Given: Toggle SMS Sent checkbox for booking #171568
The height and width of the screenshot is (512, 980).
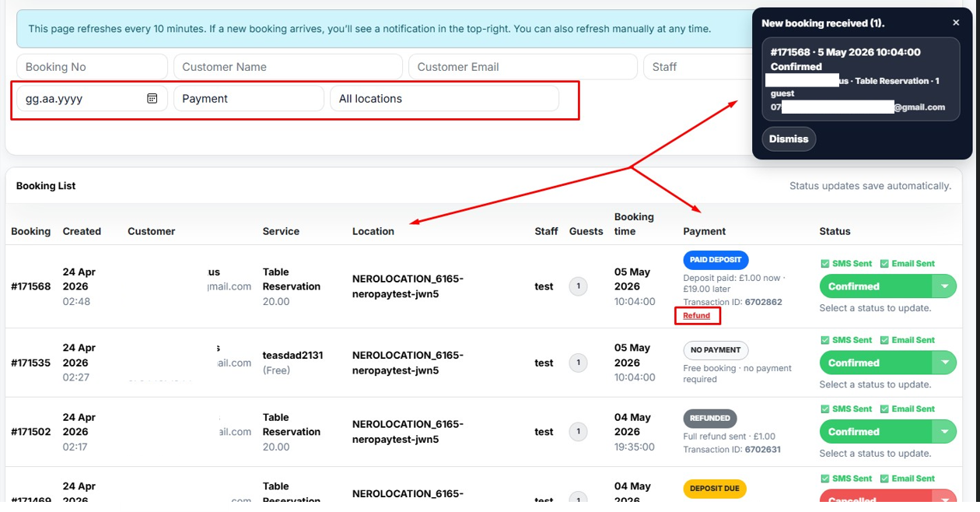Looking at the screenshot, I should click(825, 264).
